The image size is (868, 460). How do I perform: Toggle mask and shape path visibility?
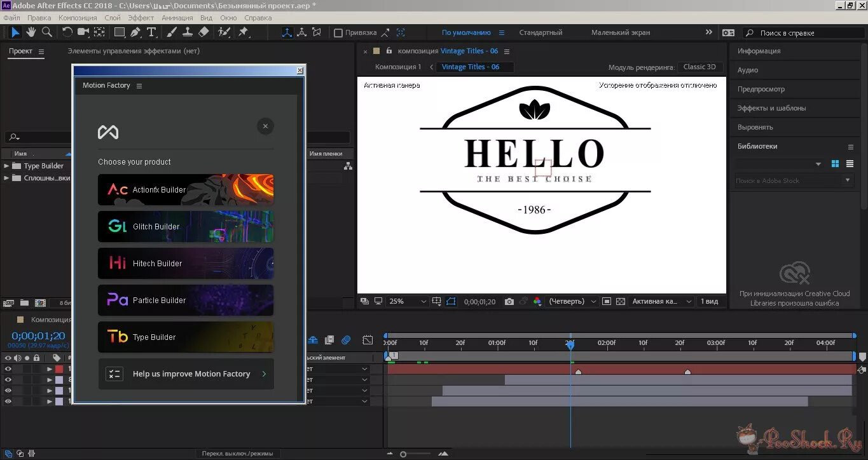click(451, 302)
